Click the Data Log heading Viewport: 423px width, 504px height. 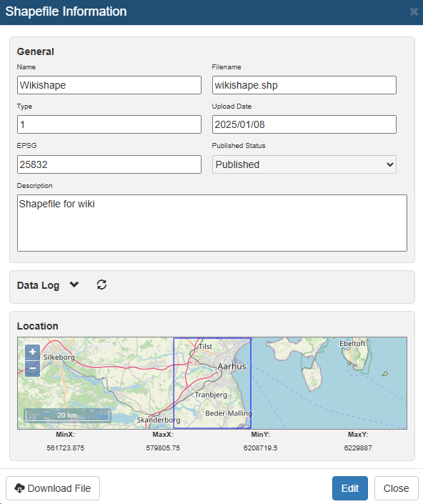[x=38, y=285]
